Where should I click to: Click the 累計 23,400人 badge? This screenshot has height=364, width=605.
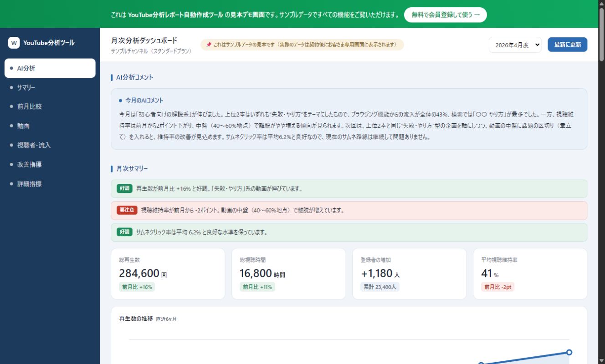(x=379, y=287)
